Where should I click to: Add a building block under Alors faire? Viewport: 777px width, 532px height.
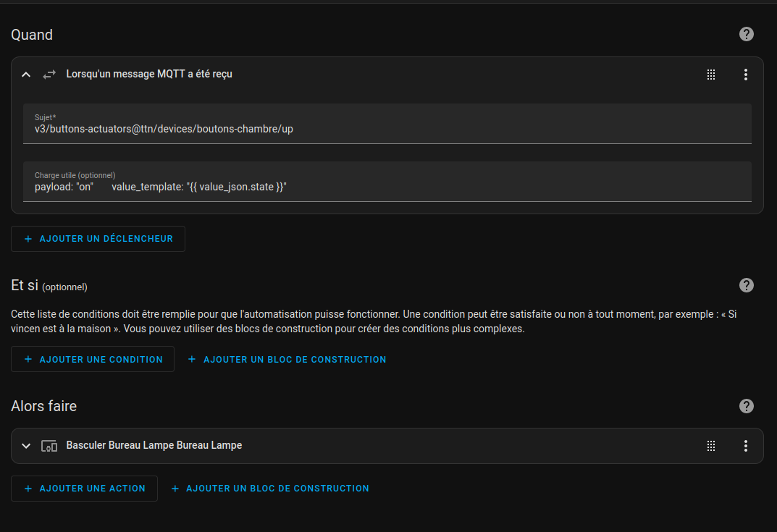click(270, 489)
